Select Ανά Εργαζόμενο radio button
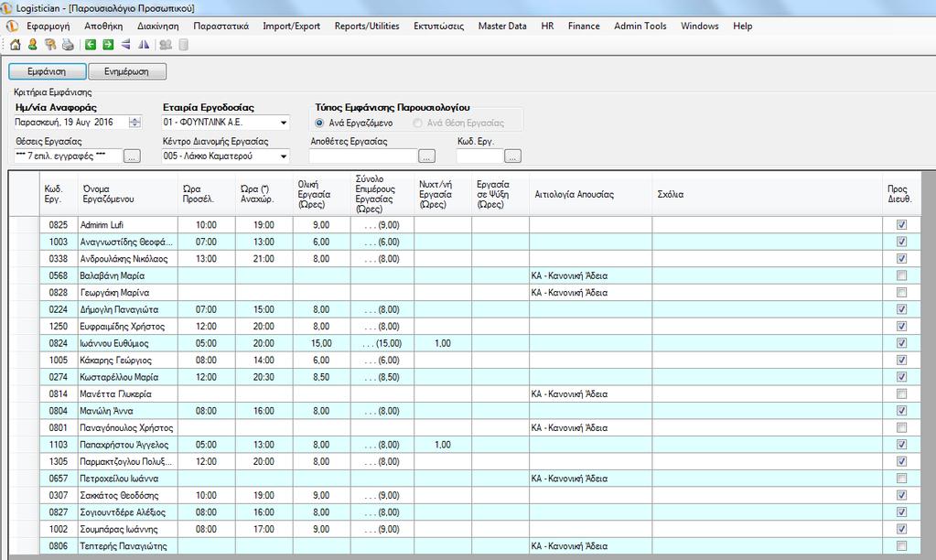The width and height of the screenshot is (936, 560). pos(319,123)
